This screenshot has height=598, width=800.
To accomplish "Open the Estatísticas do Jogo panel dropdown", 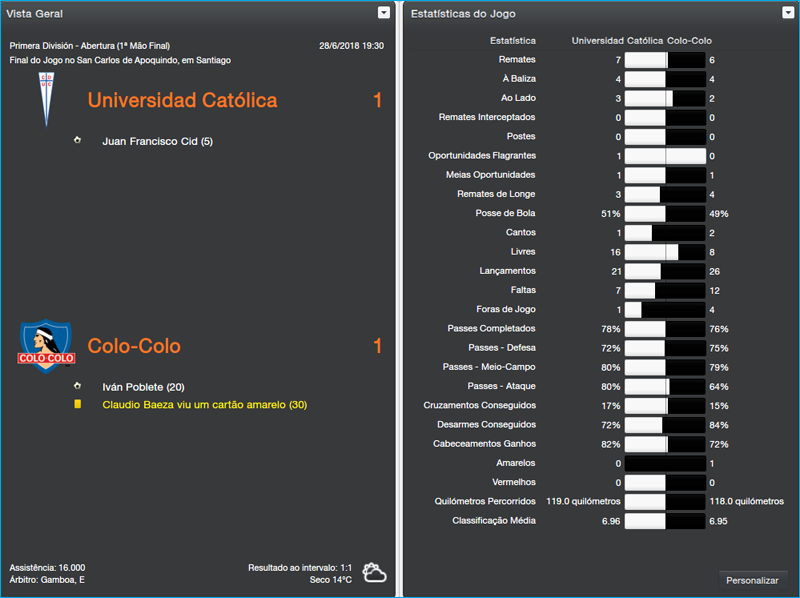I will point(789,13).
